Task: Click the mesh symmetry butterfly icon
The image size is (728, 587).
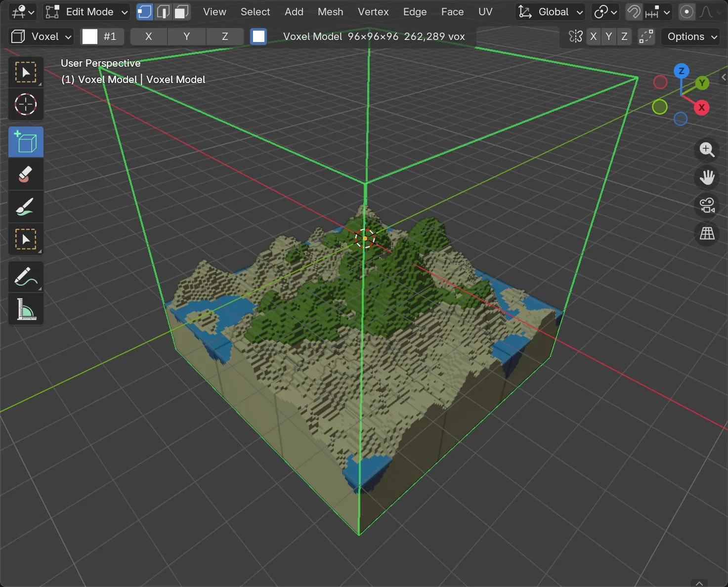Action: [575, 37]
